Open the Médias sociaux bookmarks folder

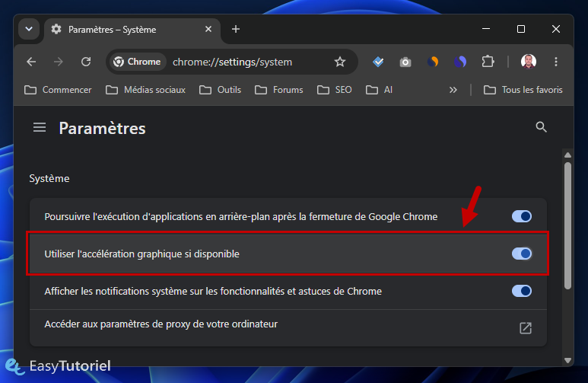[x=145, y=90]
